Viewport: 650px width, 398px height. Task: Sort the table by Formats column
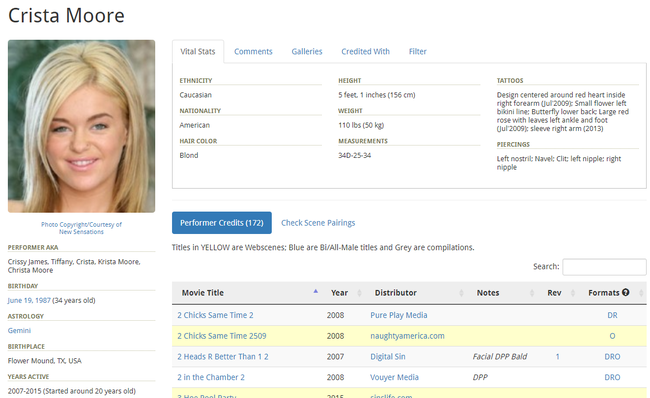[x=613, y=293]
